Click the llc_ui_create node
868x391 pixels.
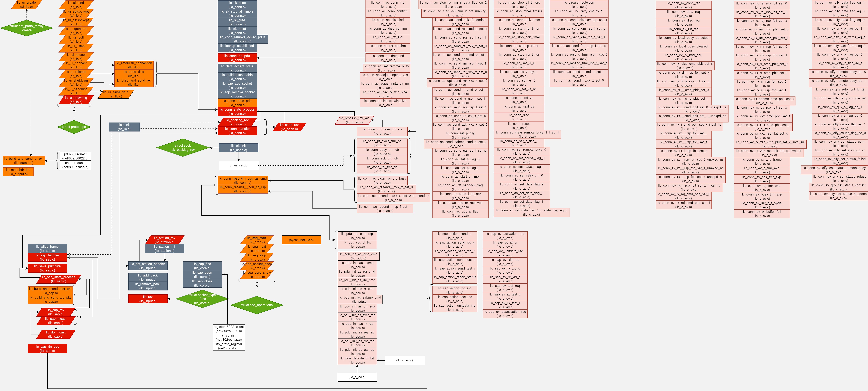(27, 4)
